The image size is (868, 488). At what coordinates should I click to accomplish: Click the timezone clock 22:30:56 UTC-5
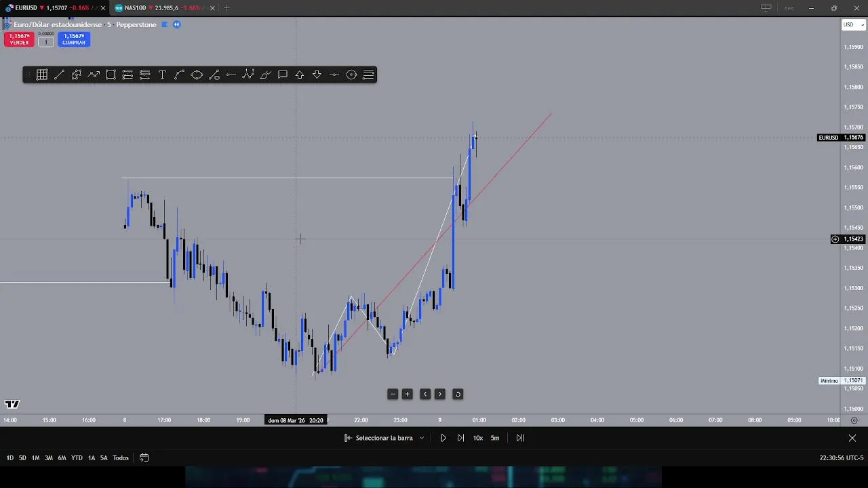point(841,458)
